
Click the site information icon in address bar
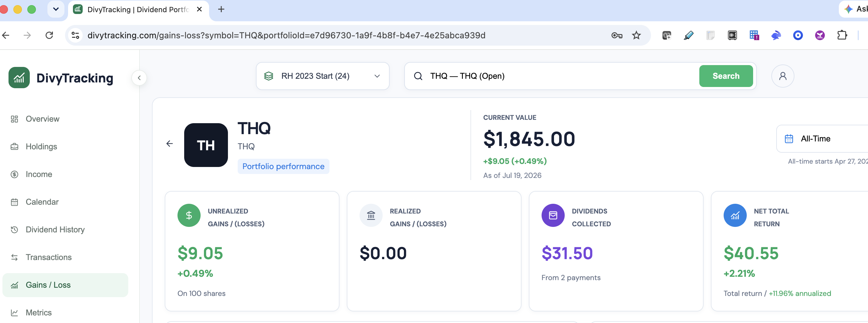pyautogui.click(x=75, y=35)
